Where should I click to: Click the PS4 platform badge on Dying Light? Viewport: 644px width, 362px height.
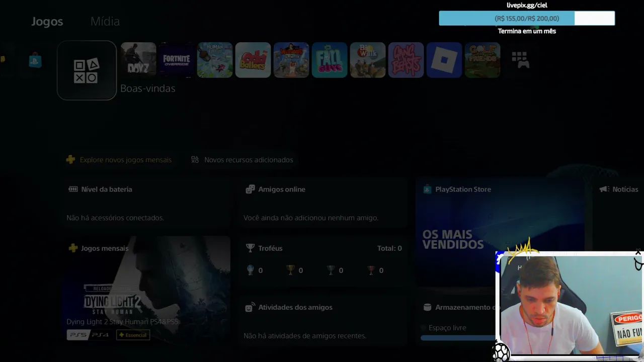(x=100, y=335)
